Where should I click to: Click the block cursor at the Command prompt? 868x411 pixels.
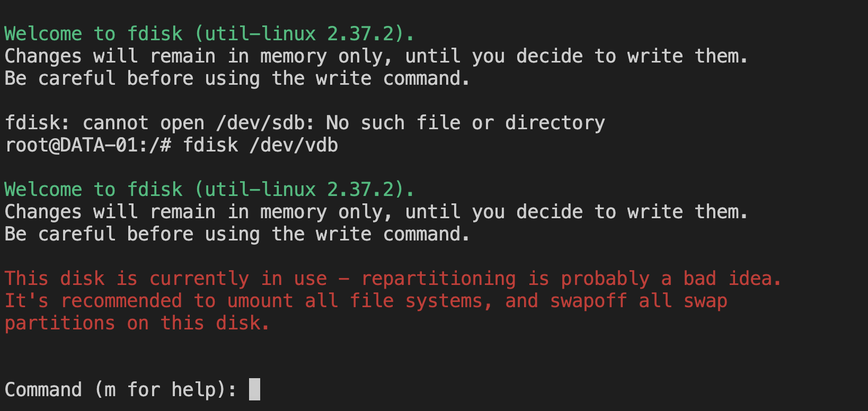click(254, 389)
